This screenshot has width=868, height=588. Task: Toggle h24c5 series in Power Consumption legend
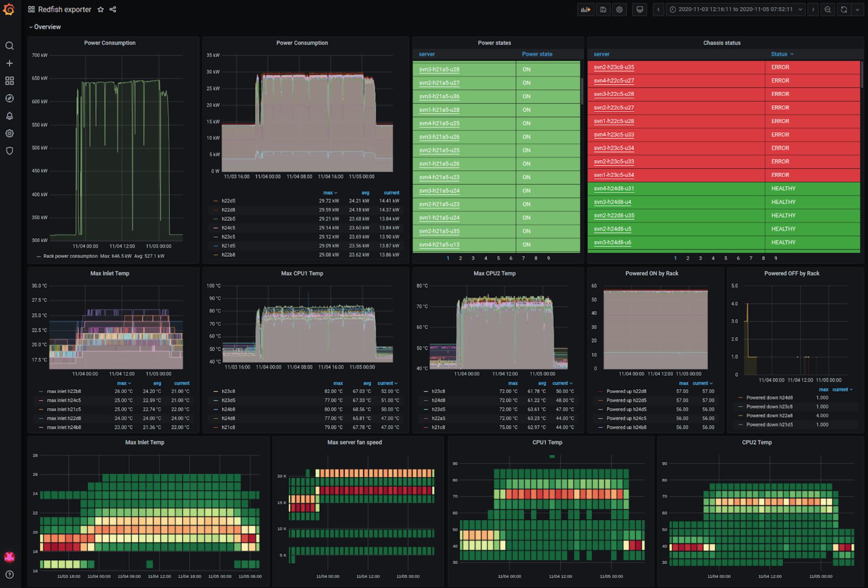(228, 228)
